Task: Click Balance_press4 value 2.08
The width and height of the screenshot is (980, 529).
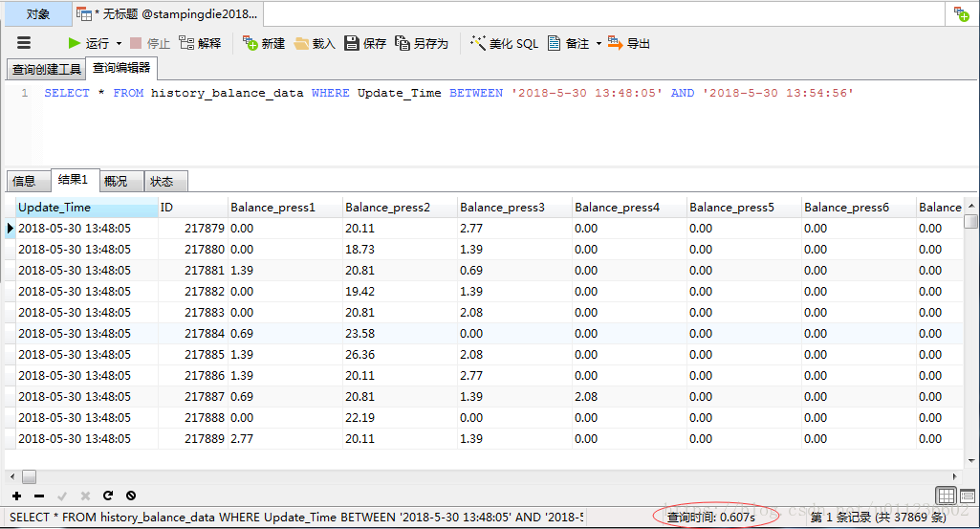Action: [x=629, y=396]
